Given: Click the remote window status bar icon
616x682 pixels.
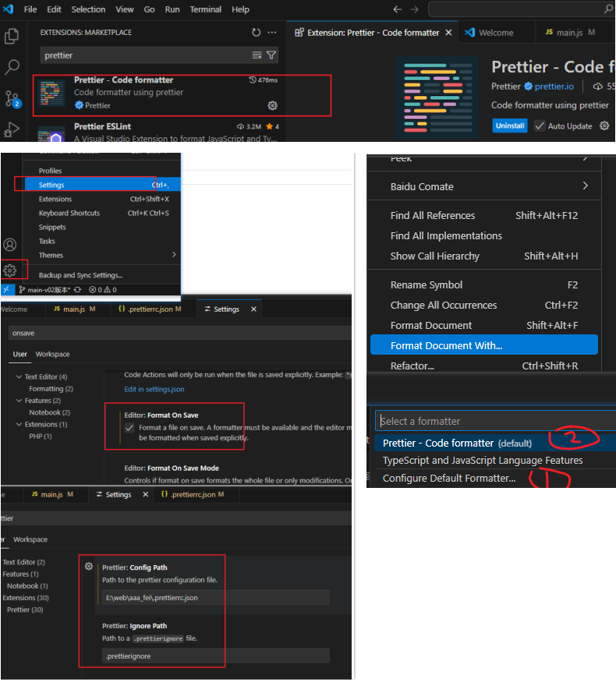Looking at the screenshot, I should pos(6,290).
